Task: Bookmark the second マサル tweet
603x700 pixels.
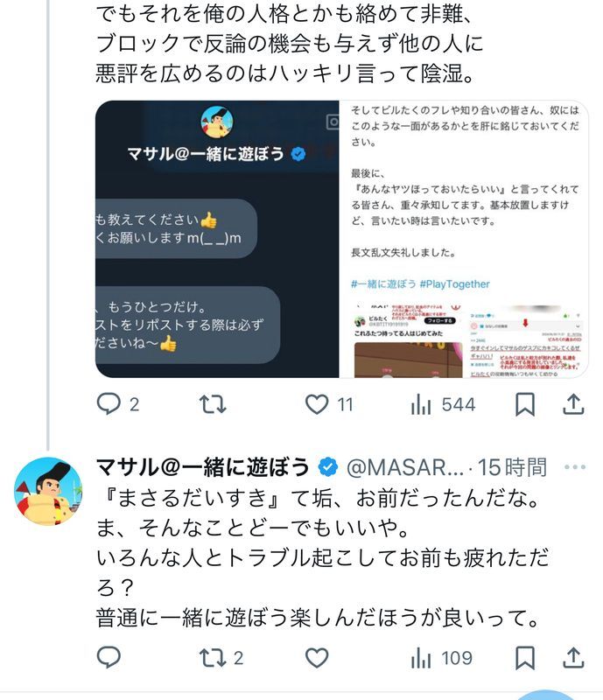Action: click(x=525, y=658)
